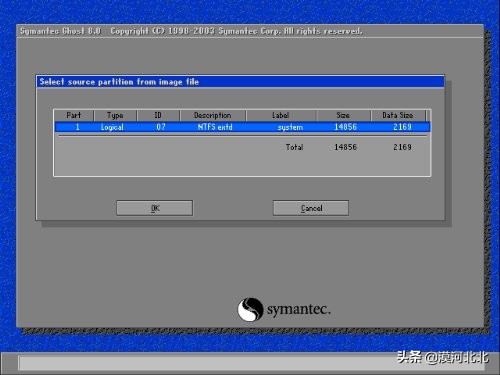Click the 14856 size in selected row
Image resolution: width=500 pixels, height=375 pixels.
(x=345, y=127)
